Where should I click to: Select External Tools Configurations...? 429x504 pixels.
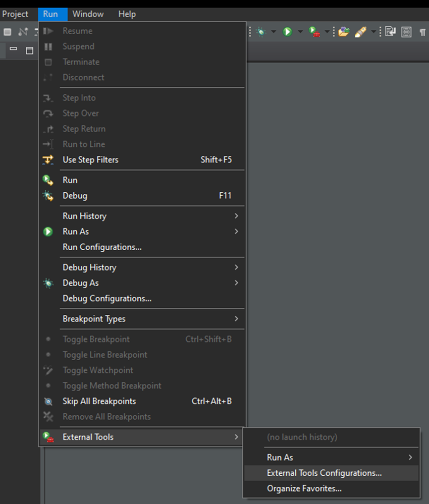pyautogui.click(x=324, y=473)
